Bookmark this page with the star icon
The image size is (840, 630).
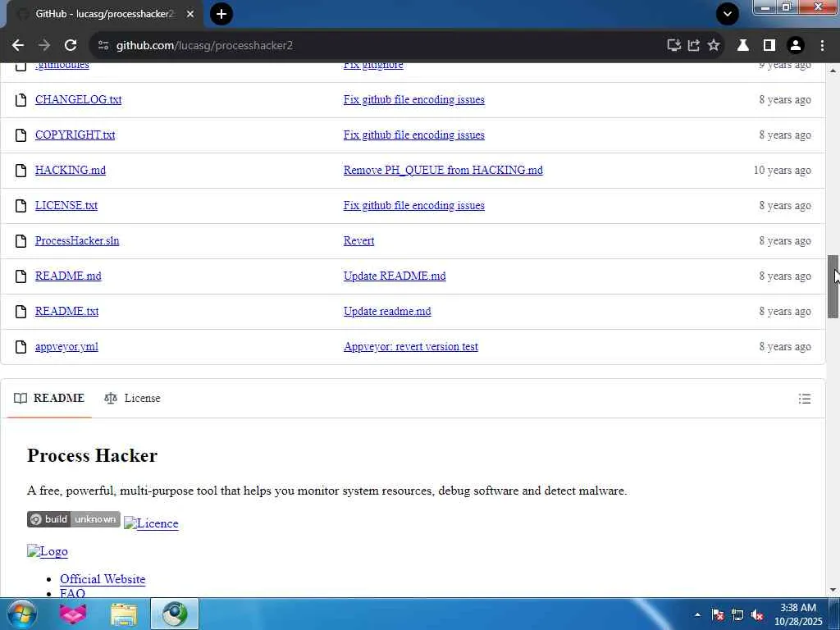pos(714,46)
